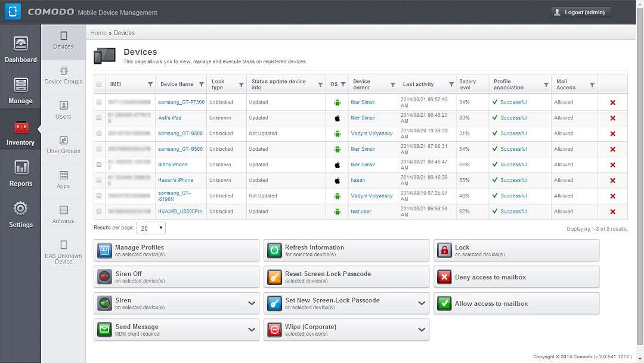This screenshot has width=644, height=363.
Task: Open owner link 'test user'
Action: click(x=361, y=212)
